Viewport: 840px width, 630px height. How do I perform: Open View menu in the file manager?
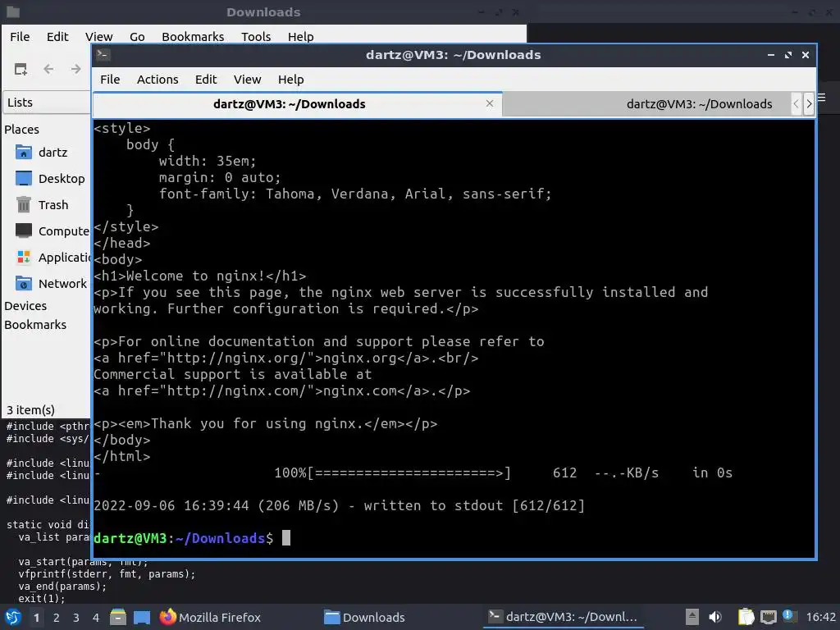(99, 36)
